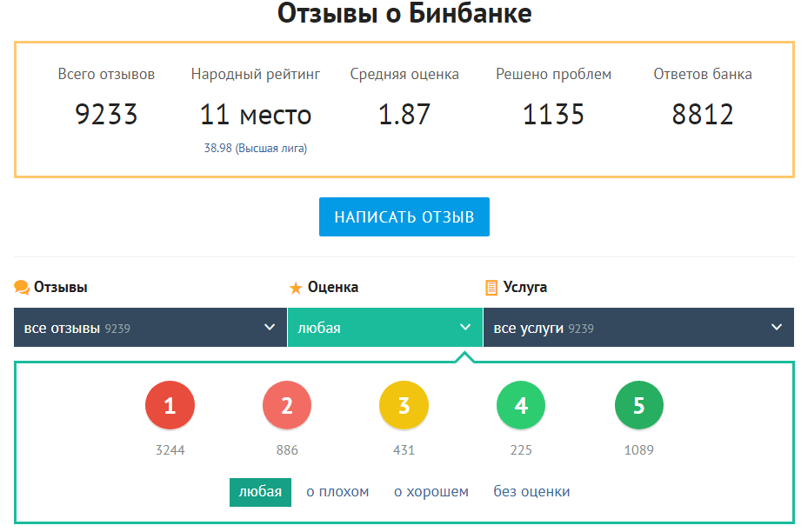Click the orange star Оценка icon
This screenshot has height=532, width=801.
tap(296, 288)
